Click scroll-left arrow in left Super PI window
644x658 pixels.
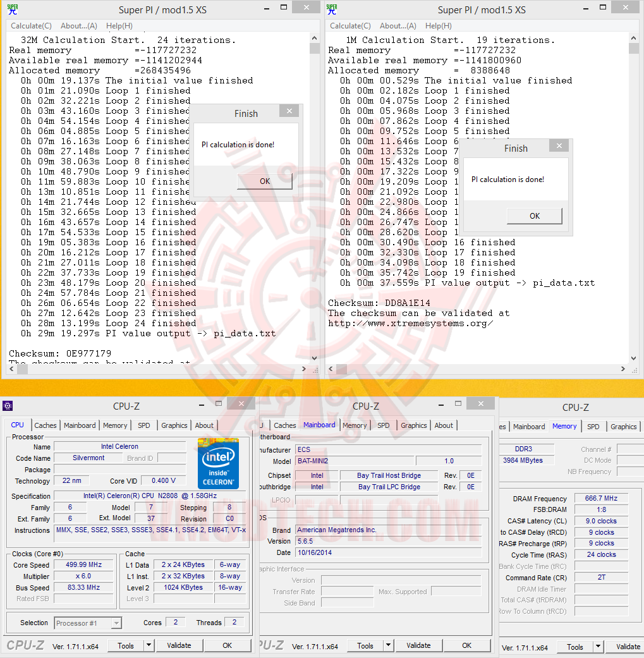tap(11, 369)
